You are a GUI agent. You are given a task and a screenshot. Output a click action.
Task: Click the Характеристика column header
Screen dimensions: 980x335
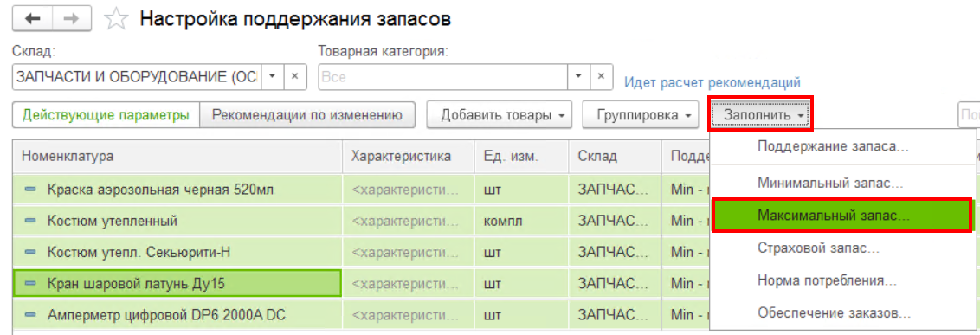pos(409,157)
